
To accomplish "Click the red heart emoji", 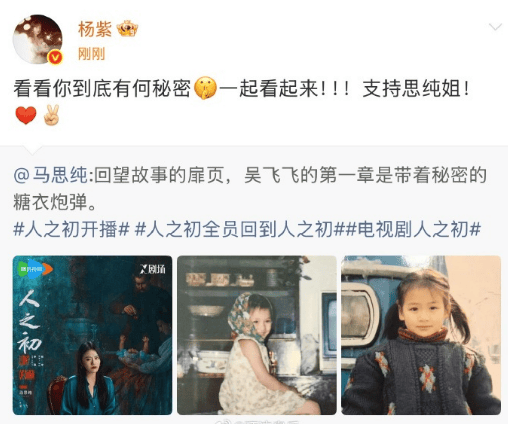I will pyautogui.click(x=26, y=115).
